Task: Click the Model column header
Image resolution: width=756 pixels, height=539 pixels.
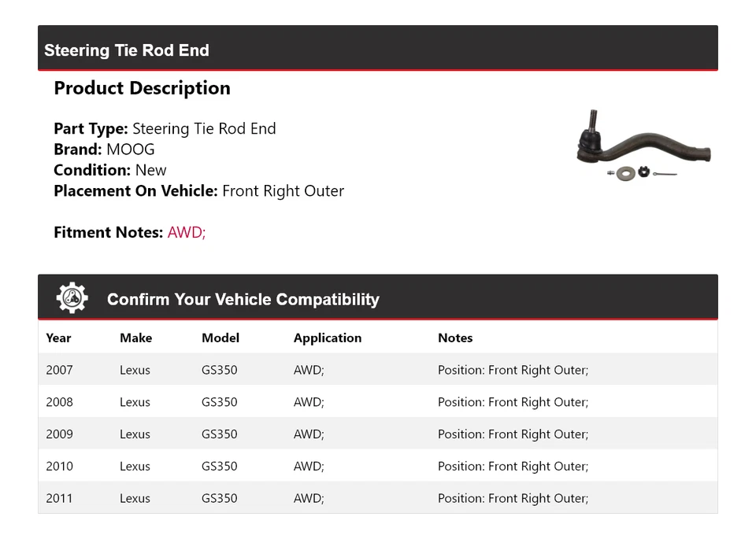Action: (x=220, y=338)
